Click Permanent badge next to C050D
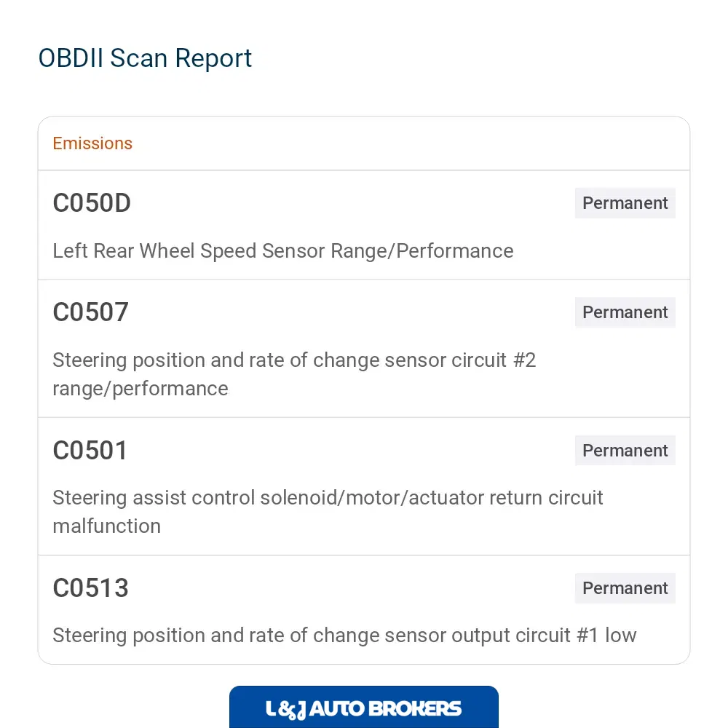 [625, 203]
